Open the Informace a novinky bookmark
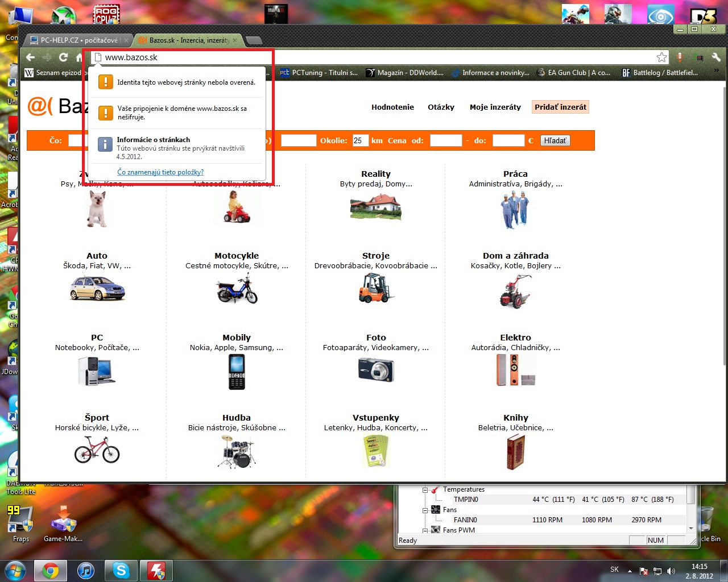The height and width of the screenshot is (582, 728). (x=490, y=73)
